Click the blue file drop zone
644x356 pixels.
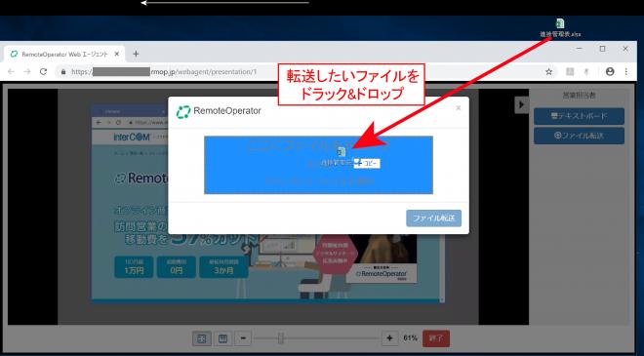[x=318, y=165]
